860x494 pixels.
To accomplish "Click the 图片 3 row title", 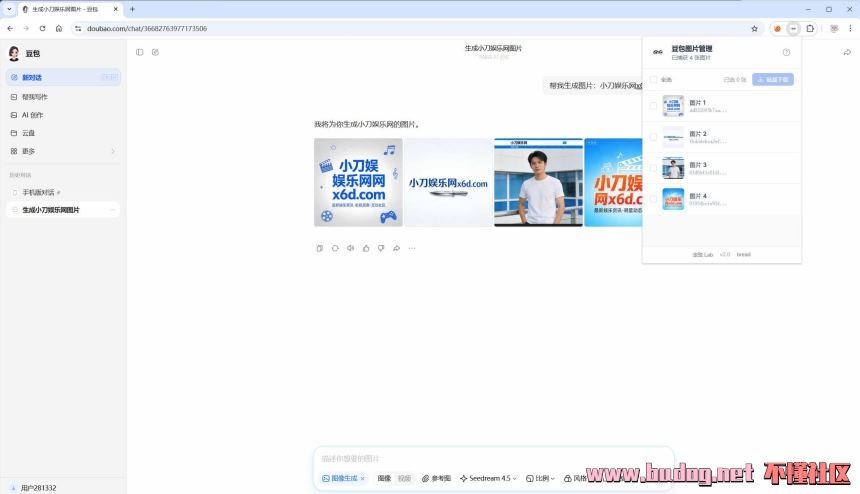I will [698, 165].
